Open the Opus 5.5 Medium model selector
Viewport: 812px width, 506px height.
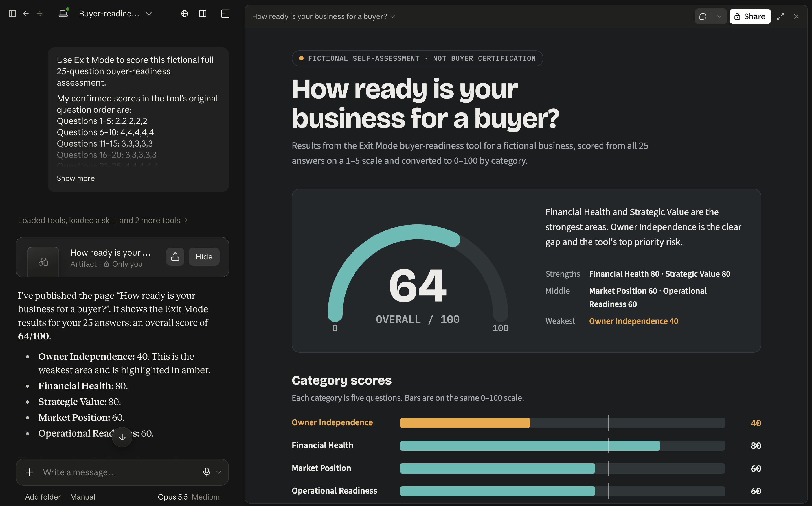click(x=188, y=497)
